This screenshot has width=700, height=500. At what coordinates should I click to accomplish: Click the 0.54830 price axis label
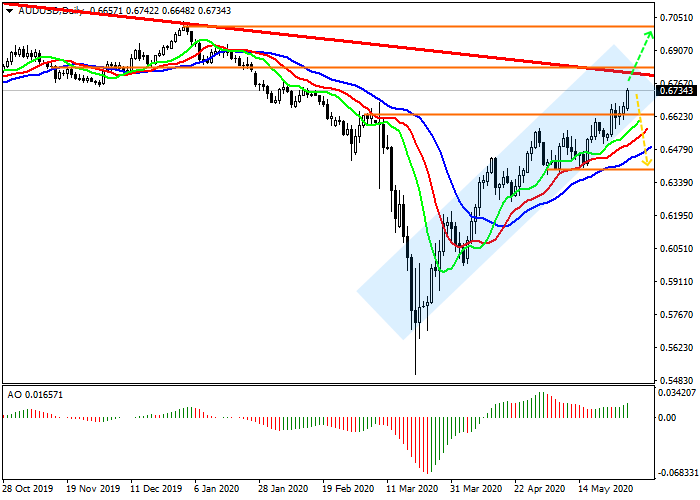tap(678, 381)
